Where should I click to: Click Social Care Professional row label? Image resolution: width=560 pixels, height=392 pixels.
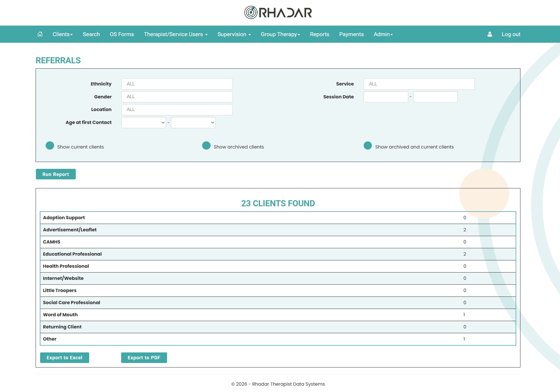72,303
